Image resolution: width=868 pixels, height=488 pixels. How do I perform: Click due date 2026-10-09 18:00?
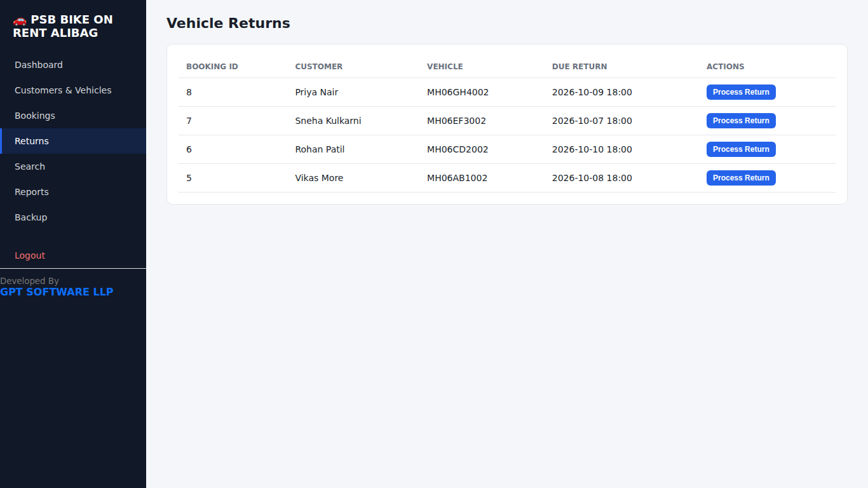pyautogui.click(x=592, y=92)
